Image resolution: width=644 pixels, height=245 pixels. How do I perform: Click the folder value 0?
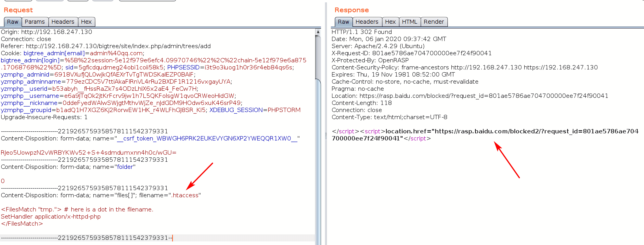(3, 181)
